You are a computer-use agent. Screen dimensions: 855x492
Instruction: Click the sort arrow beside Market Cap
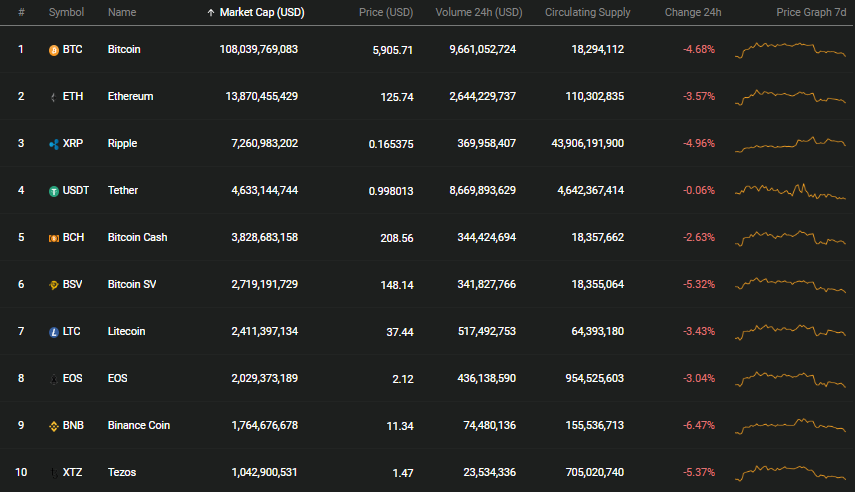[x=210, y=13]
